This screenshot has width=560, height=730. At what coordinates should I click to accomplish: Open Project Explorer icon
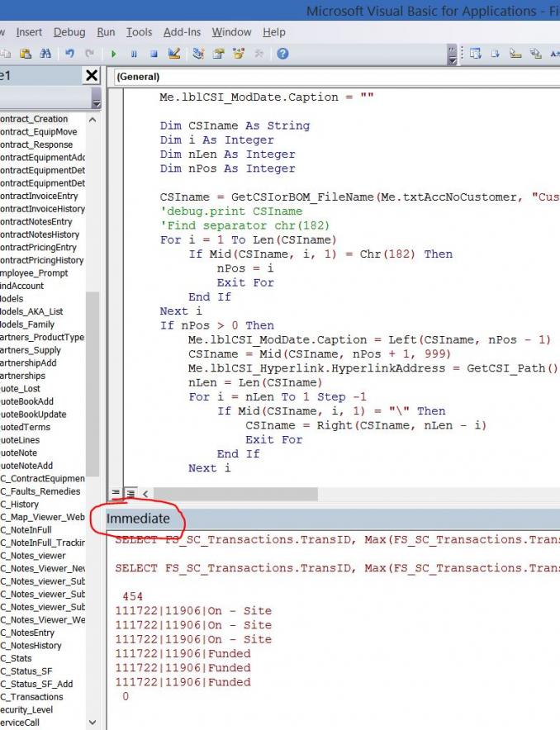[x=198, y=54]
